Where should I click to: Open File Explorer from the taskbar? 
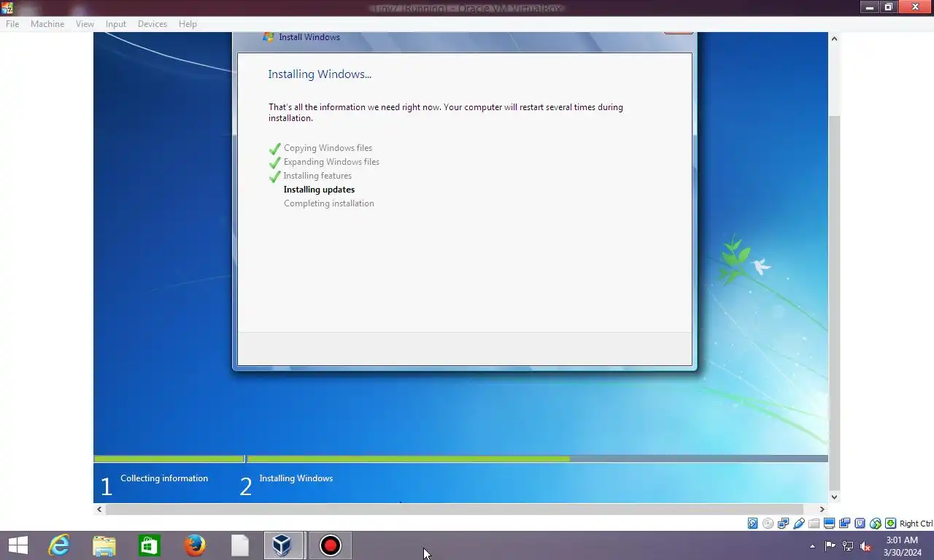104,546
